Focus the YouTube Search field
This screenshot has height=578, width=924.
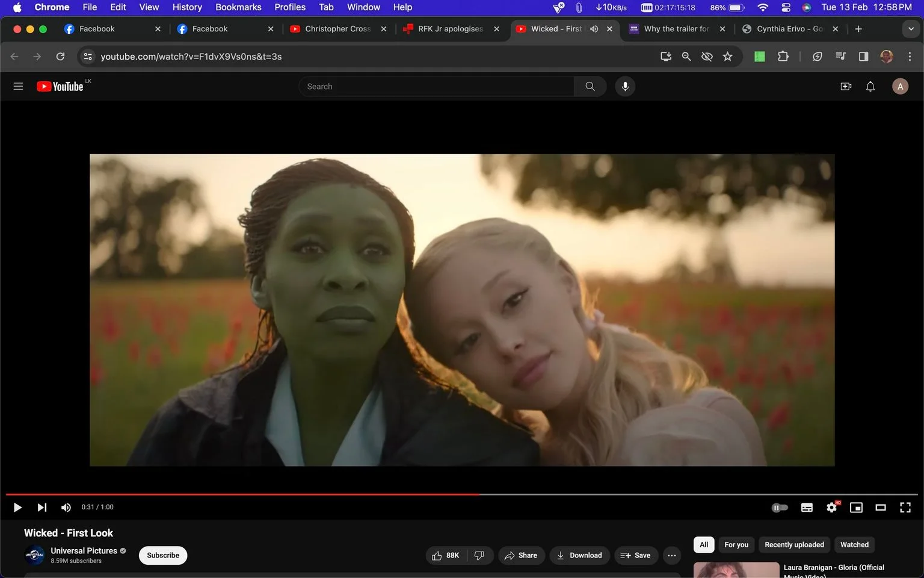(436, 86)
